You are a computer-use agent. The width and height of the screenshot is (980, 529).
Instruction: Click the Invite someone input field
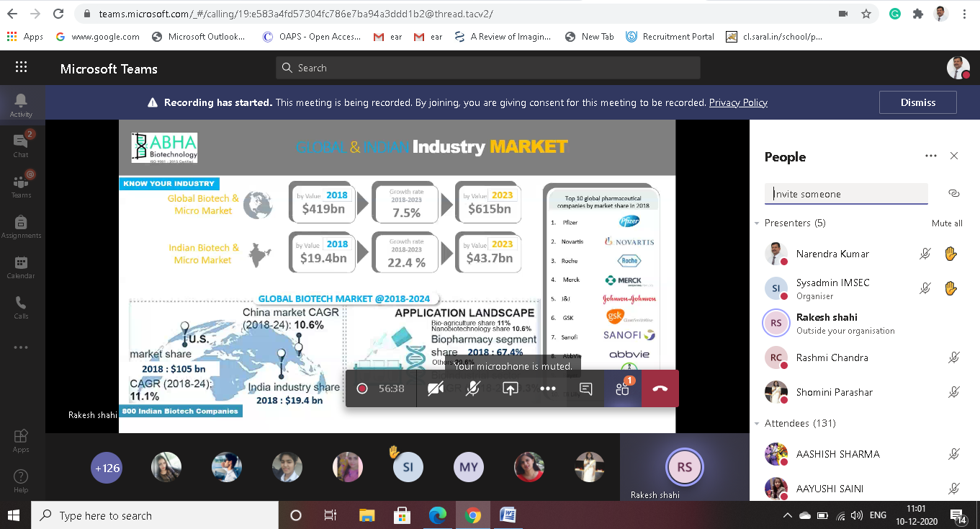[845, 194]
